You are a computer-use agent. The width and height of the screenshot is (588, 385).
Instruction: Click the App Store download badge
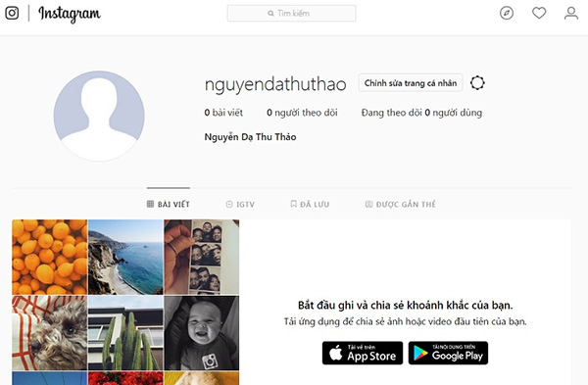pos(363,353)
